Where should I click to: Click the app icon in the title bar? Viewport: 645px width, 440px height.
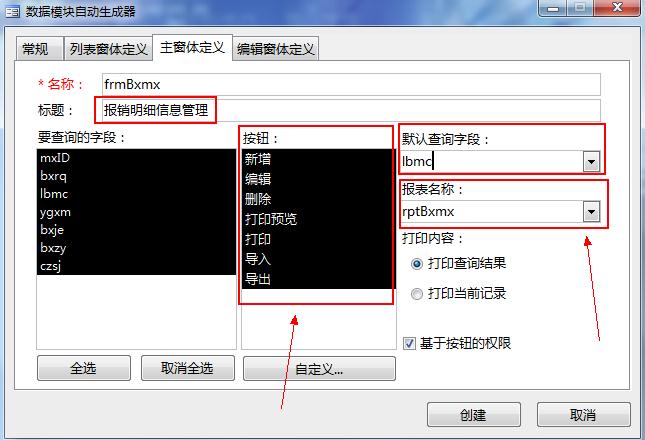click(x=12, y=12)
